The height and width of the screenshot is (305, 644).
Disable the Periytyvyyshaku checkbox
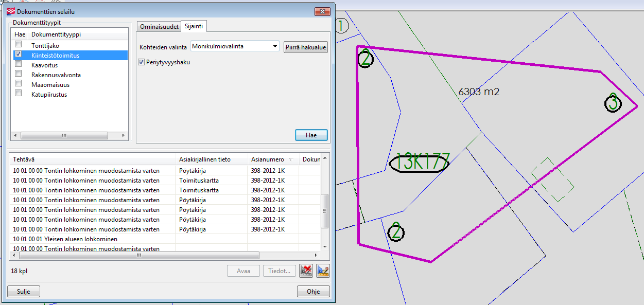click(x=142, y=62)
